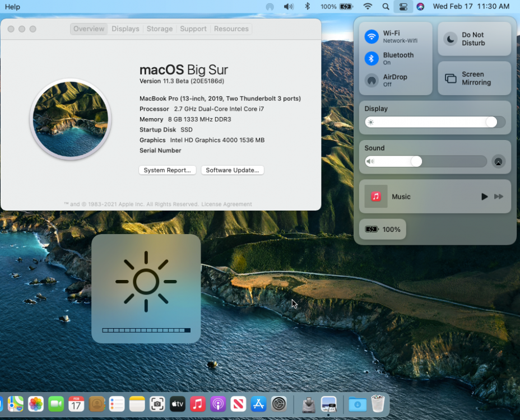This screenshot has width=520, height=420.
Task: Open News app in Dock
Action: click(x=238, y=404)
